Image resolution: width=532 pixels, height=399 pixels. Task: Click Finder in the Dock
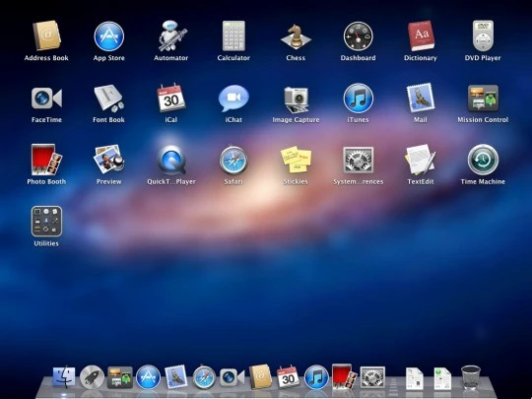click(64, 376)
